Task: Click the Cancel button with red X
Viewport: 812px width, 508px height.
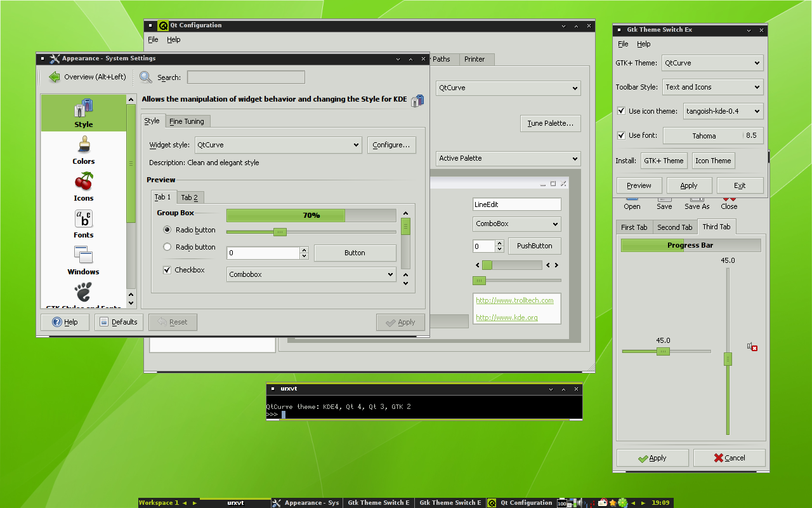Action: pyautogui.click(x=730, y=458)
